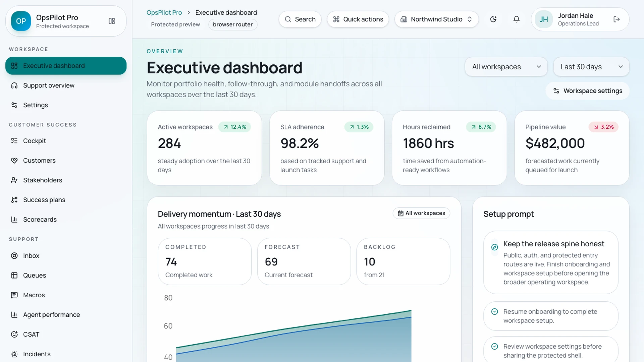The height and width of the screenshot is (362, 644).
Task: Click the compass icon in the setup prompt
Action: [x=494, y=247]
